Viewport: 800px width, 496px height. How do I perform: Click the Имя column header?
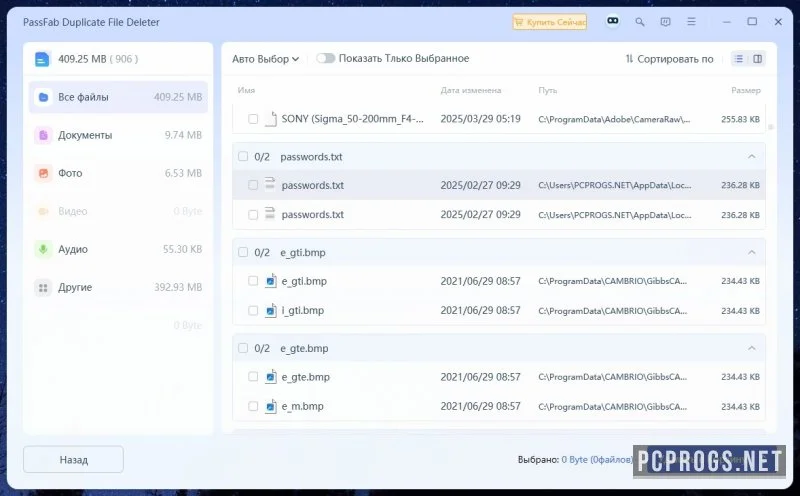[x=246, y=90]
